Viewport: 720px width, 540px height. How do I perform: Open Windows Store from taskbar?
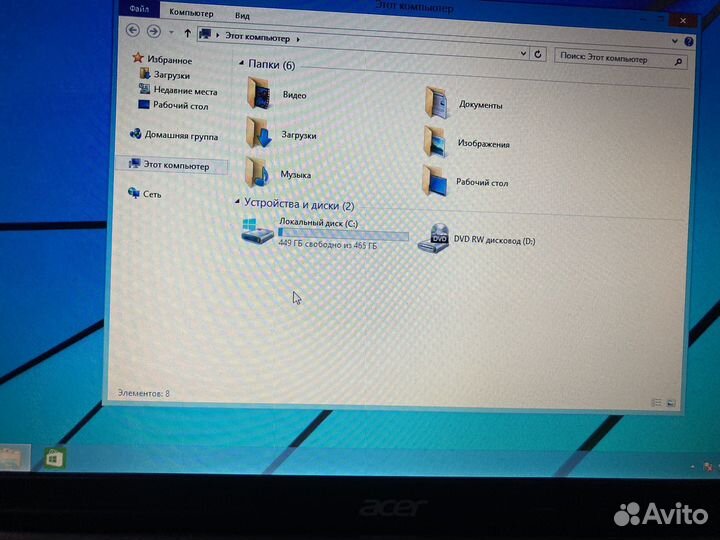pos(55,458)
